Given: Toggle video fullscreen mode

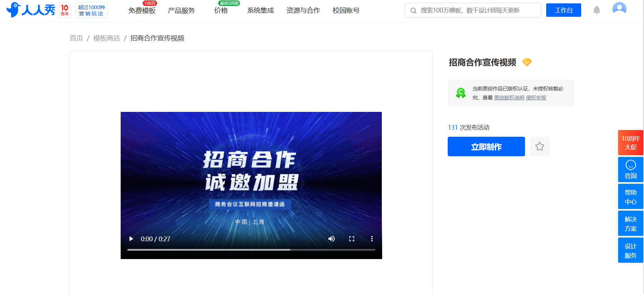Looking at the screenshot, I should (352, 239).
